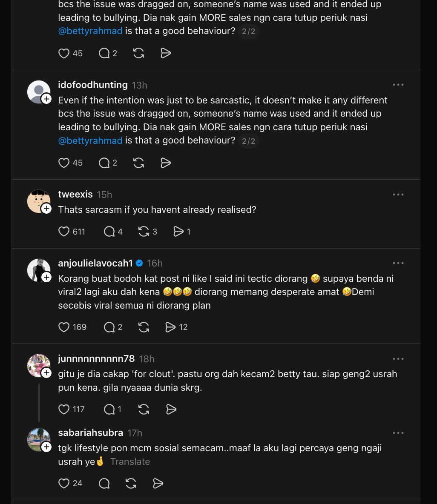Repost the sabariahsubra reply

click(x=131, y=483)
